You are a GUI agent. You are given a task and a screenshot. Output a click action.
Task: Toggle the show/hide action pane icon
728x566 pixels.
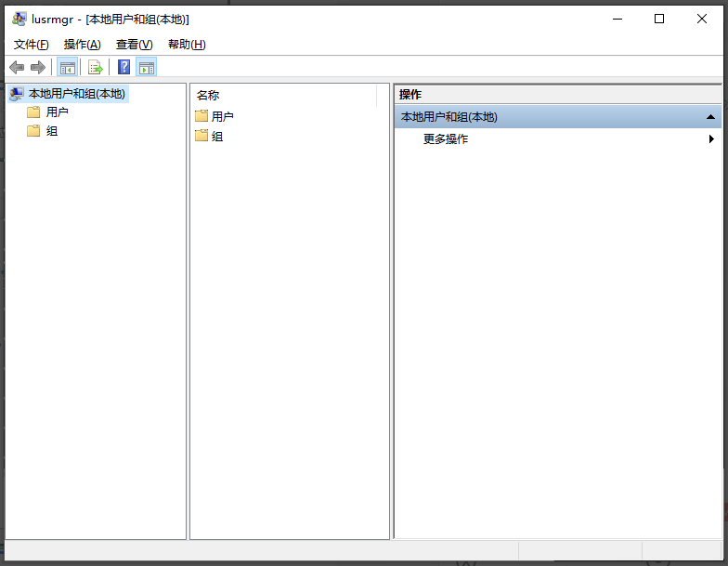point(147,68)
